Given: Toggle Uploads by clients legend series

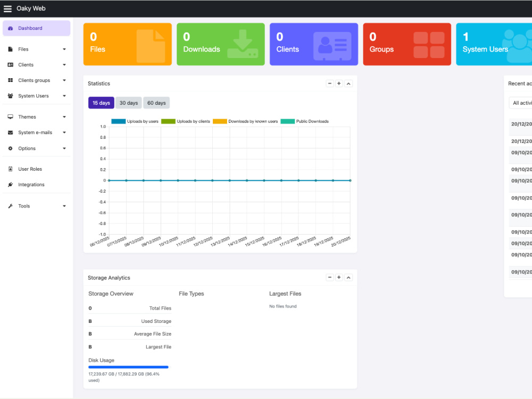Looking at the screenshot, I should pyautogui.click(x=186, y=121).
